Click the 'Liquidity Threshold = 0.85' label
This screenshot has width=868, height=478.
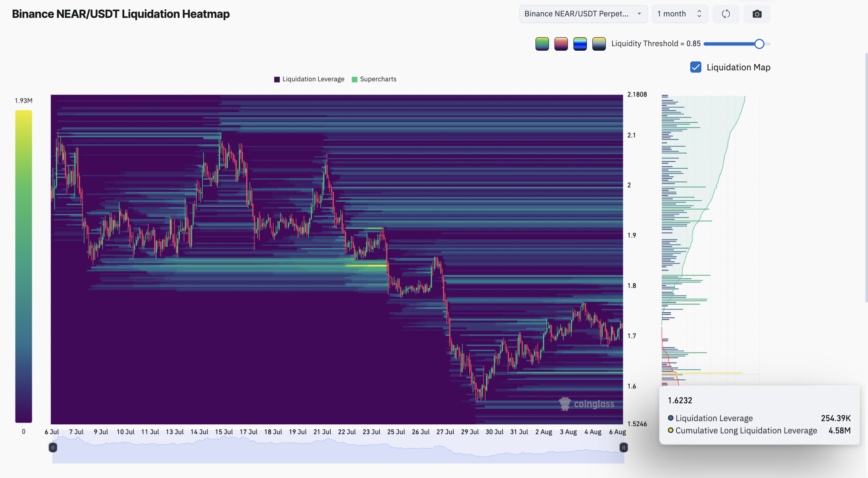[656, 44]
